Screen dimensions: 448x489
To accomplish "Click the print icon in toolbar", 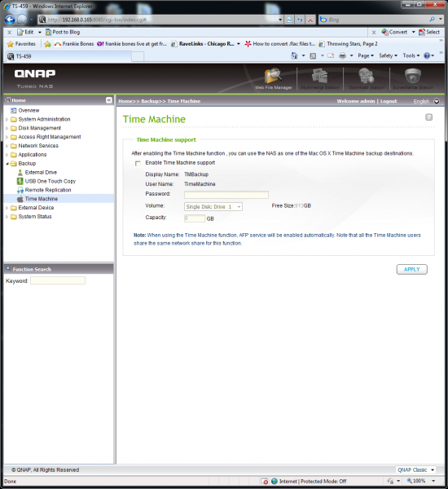I will [342, 55].
